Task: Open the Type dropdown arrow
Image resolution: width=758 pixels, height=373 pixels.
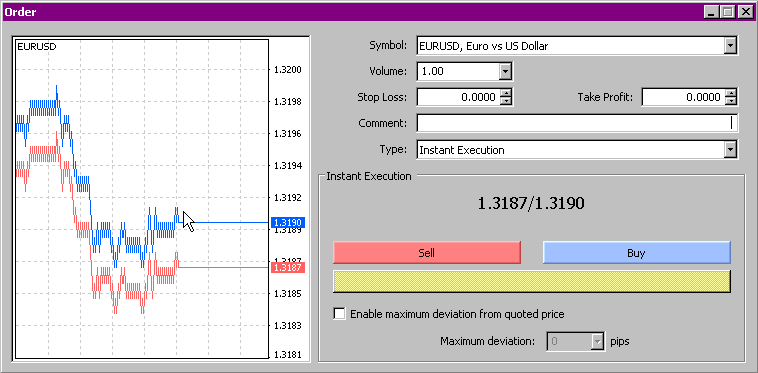Action: coord(730,150)
